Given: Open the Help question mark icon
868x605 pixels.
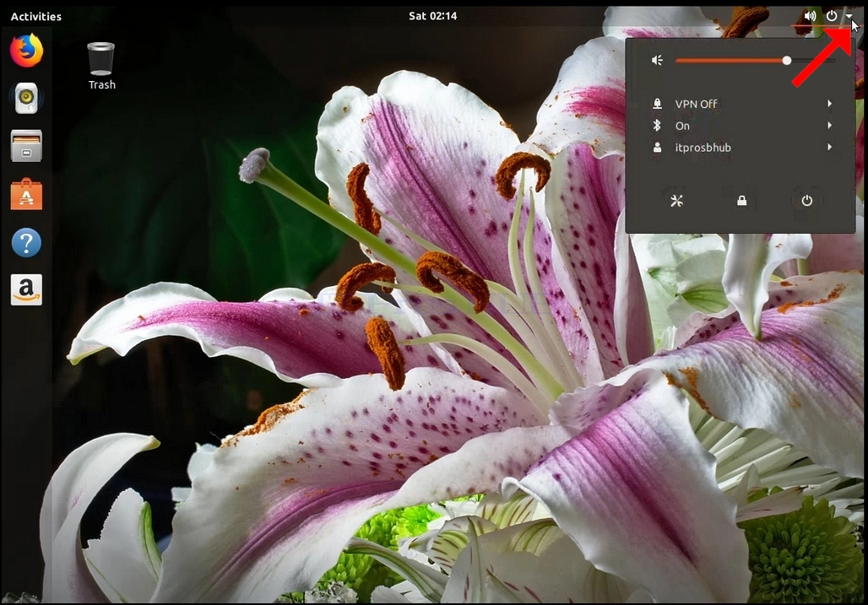Looking at the screenshot, I should click(x=26, y=242).
